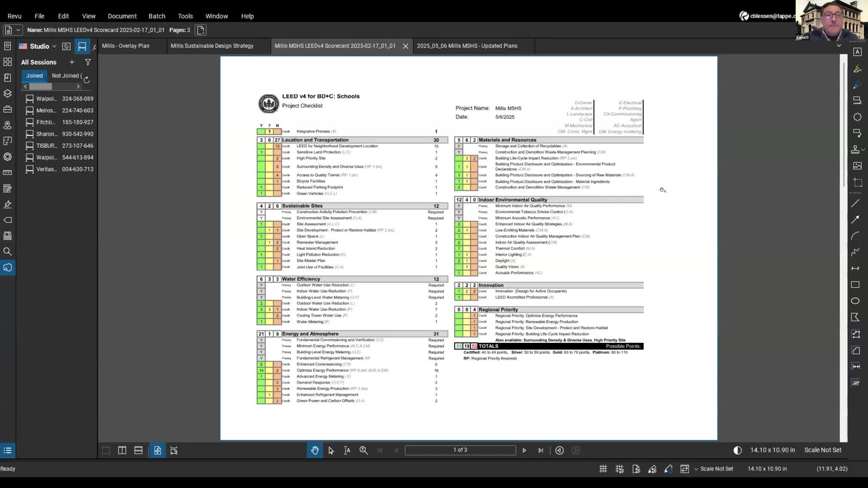The height and width of the screenshot is (488, 868).
Task: Select the Pen markup tool
Action: pos(857,85)
